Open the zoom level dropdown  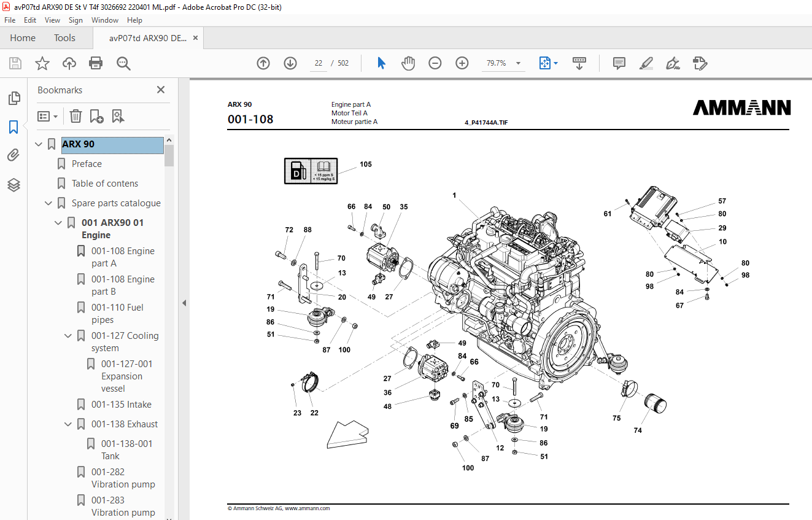tap(518, 63)
